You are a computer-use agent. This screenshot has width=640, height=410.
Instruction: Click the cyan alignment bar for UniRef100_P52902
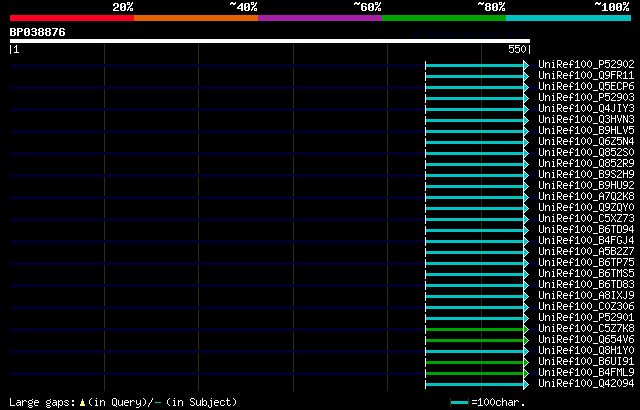point(477,65)
